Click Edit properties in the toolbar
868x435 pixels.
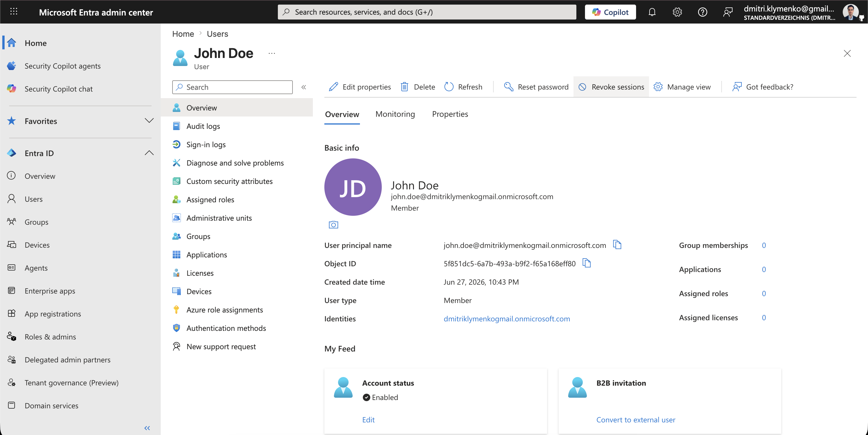360,87
